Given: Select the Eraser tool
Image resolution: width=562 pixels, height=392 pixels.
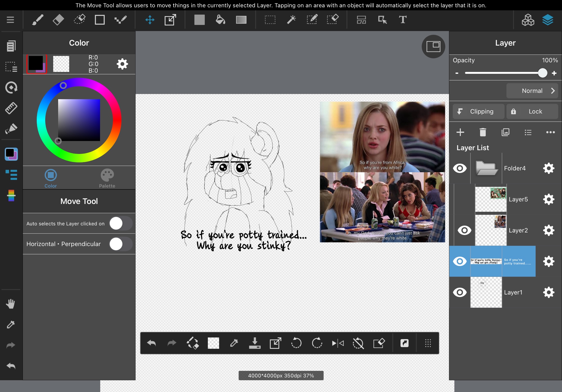Looking at the screenshot, I should [58, 20].
